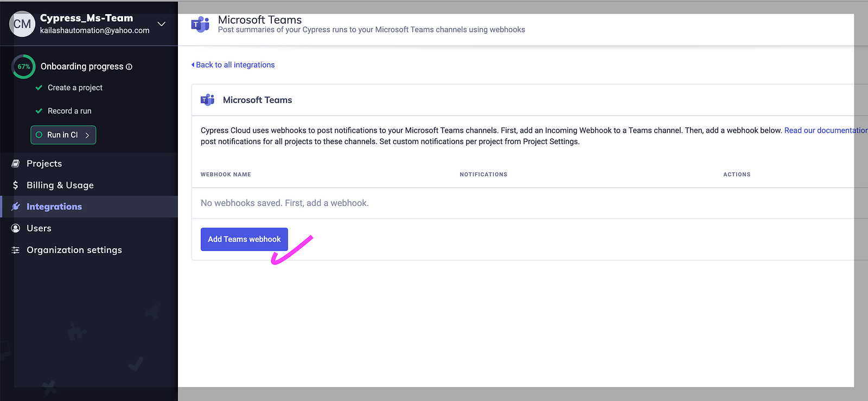Click the Microsoft Teams card heading

(258, 100)
